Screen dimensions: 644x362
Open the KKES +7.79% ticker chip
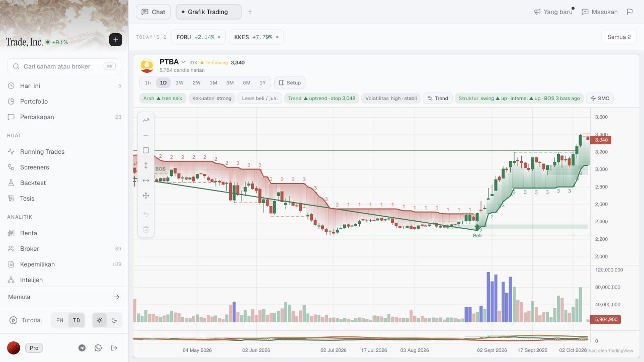pyautogui.click(x=257, y=37)
